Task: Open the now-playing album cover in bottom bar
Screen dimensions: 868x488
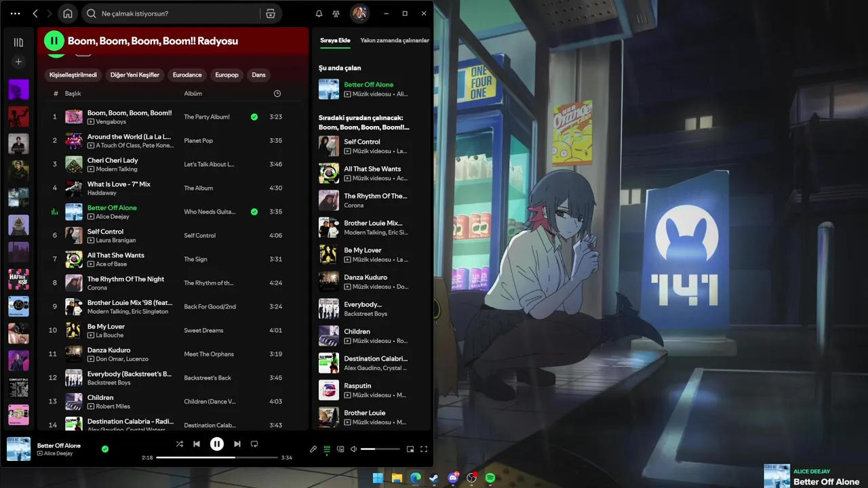Action: (18, 449)
